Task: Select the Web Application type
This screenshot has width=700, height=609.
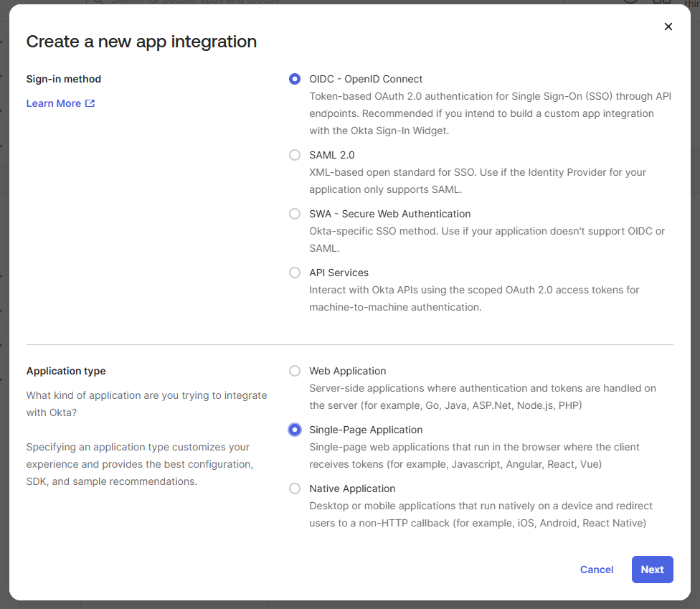Action: [295, 371]
